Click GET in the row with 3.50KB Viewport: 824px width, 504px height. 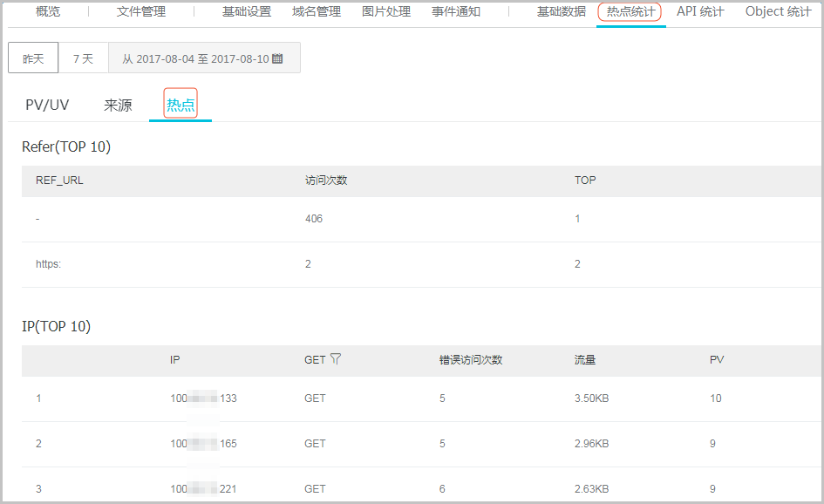(315, 398)
